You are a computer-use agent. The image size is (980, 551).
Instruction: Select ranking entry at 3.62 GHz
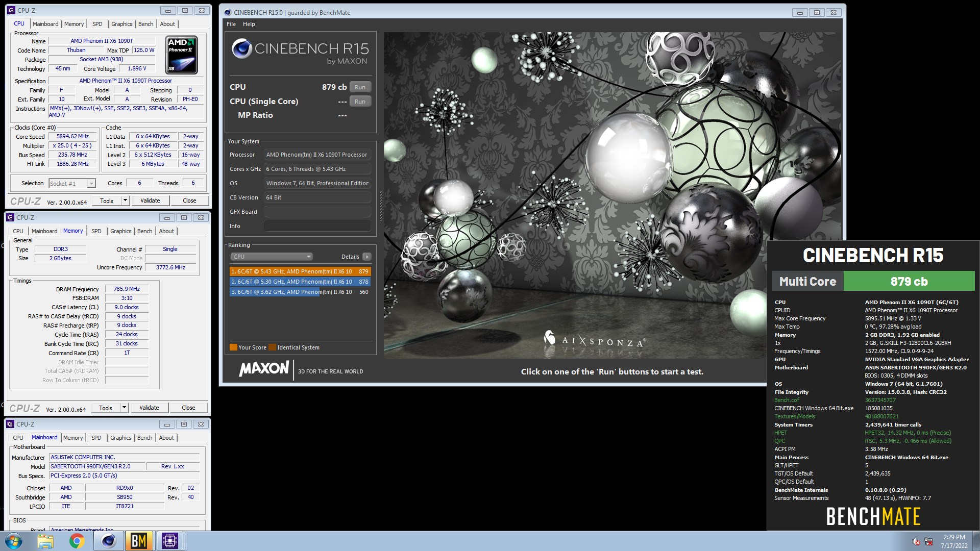pyautogui.click(x=300, y=292)
